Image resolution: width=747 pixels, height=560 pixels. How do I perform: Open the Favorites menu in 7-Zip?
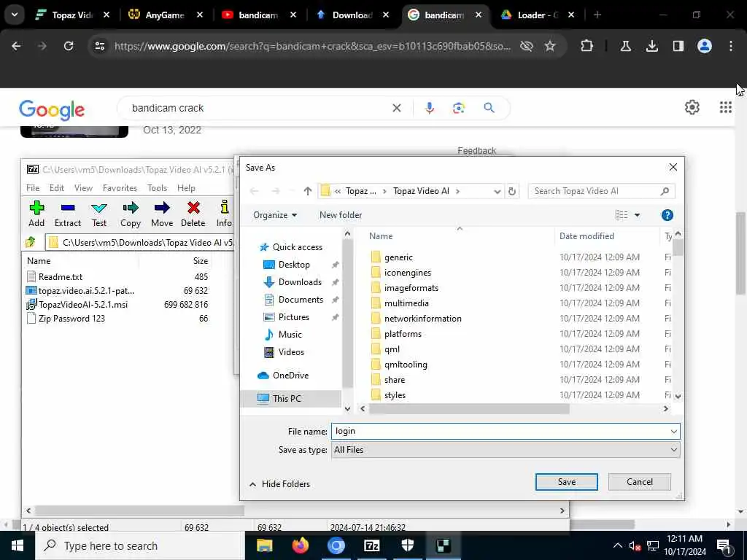tap(120, 188)
